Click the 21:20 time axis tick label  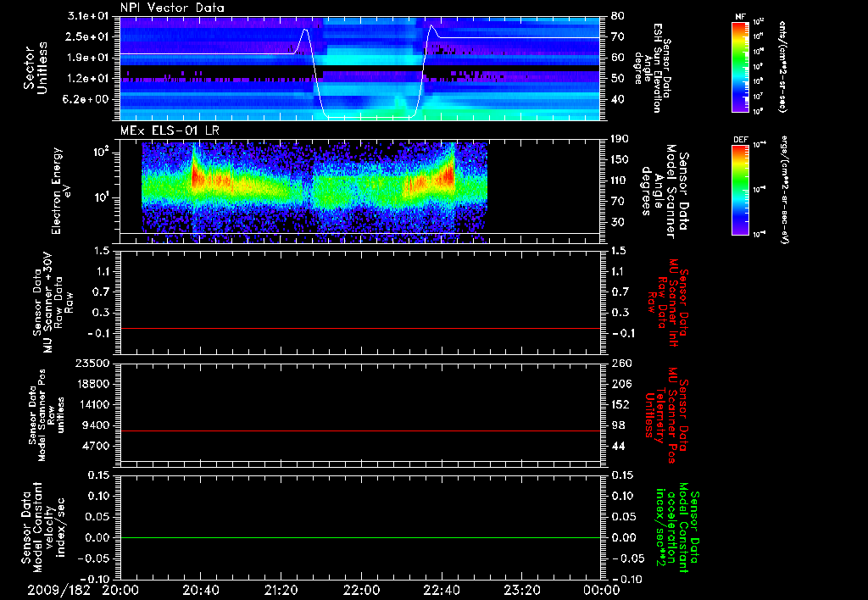click(x=281, y=590)
